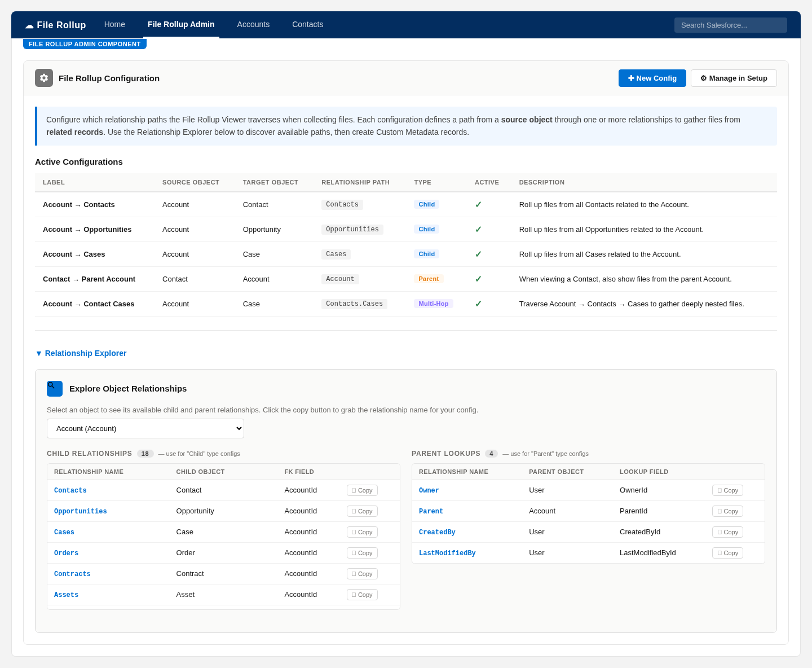Viewport: 812px width, 668px height.
Task: Copy the Opportunities relationship name
Action: tap(362, 511)
